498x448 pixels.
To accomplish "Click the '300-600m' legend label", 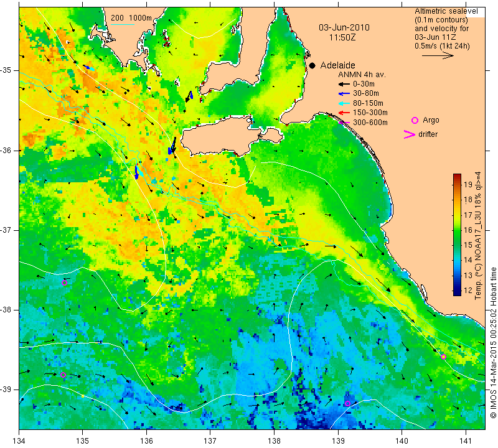I will (370, 123).
